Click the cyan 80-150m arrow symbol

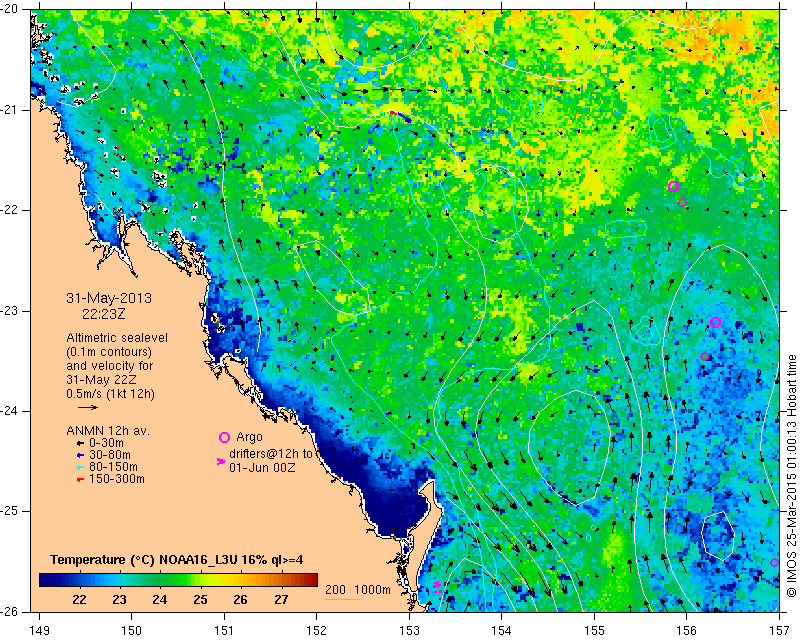click(80, 467)
